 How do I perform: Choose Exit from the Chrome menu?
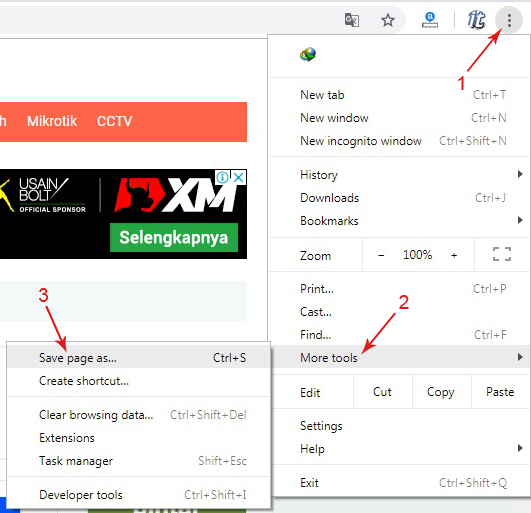click(400, 483)
